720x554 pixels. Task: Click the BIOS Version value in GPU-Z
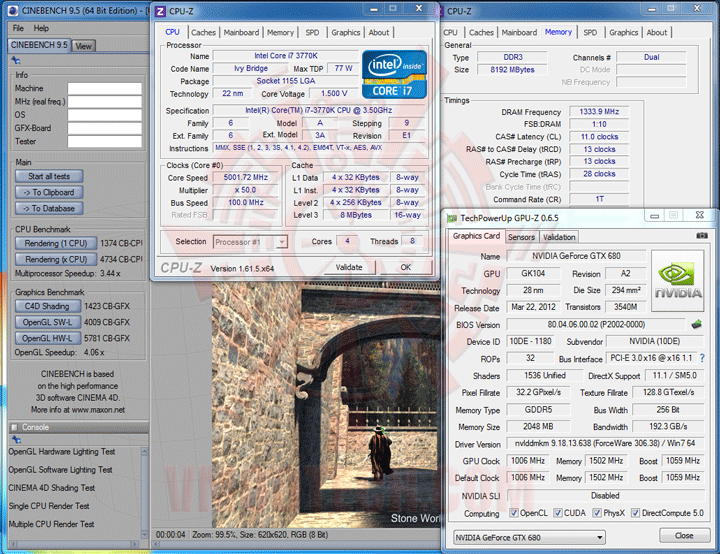tap(596, 324)
